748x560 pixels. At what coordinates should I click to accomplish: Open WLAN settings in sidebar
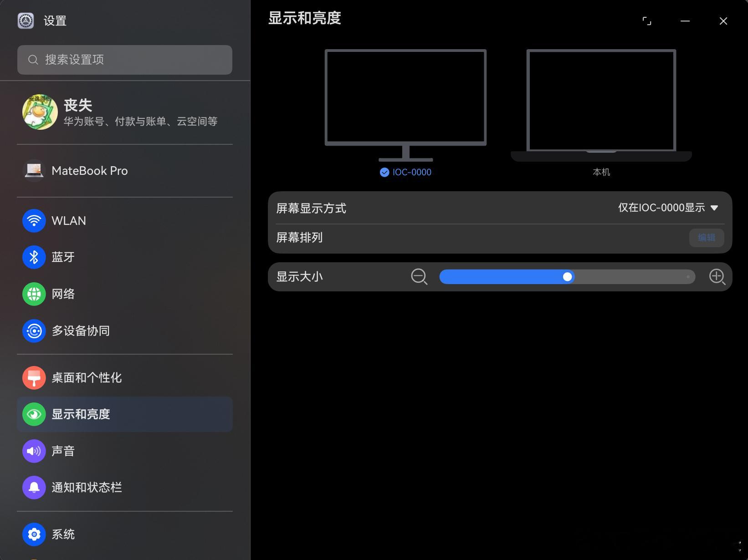[x=125, y=221]
